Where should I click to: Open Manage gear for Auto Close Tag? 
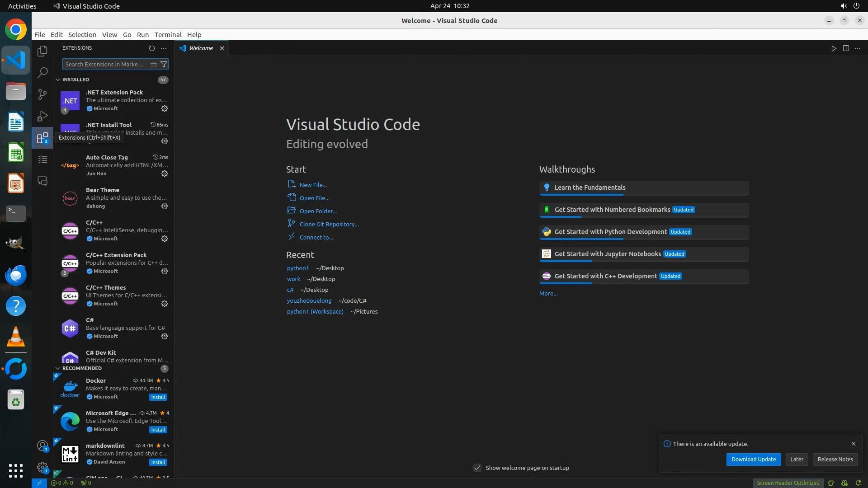[165, 174]
